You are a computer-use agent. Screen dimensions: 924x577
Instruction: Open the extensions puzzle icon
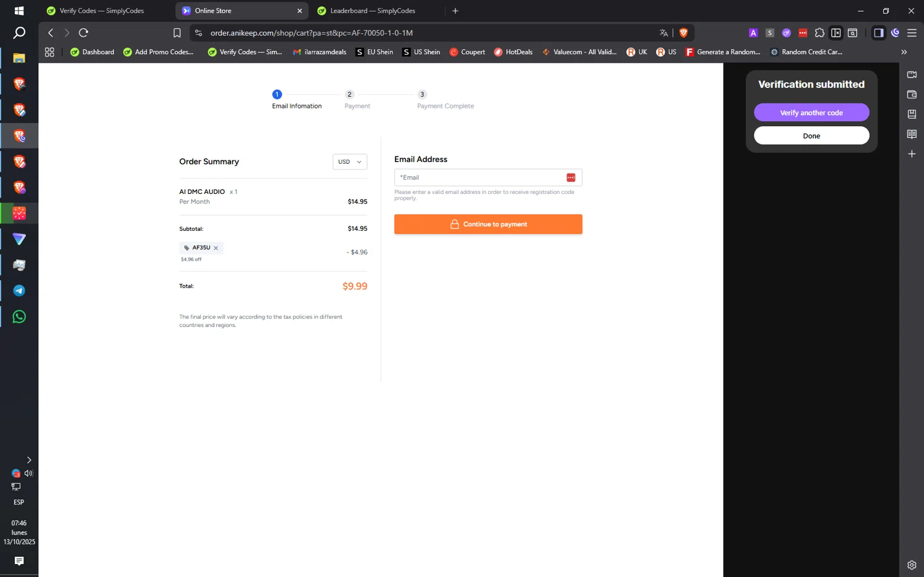click(x=819, y=33)
